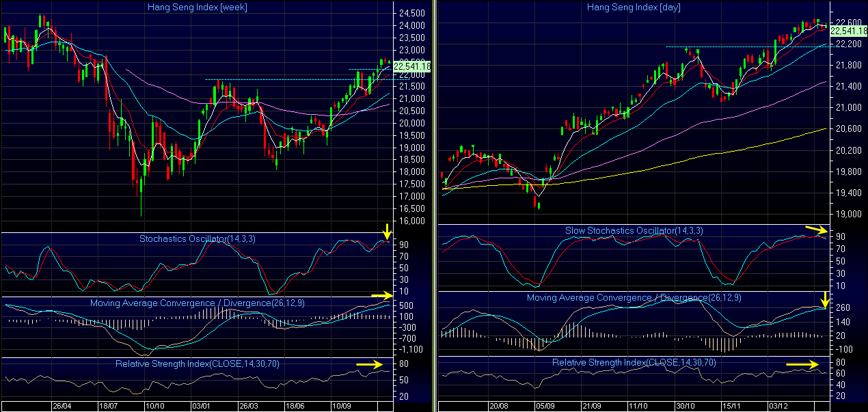
Task: Click the 24,500 price axis label
Action: click(x=413, y=14)
